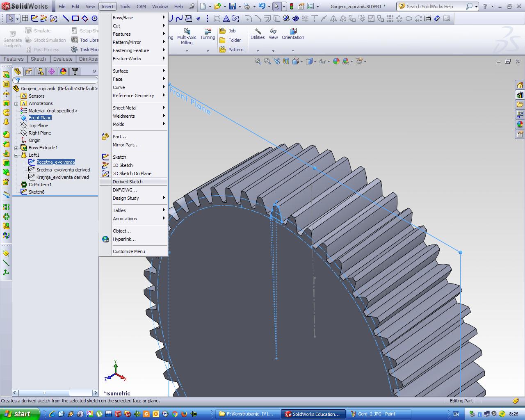Screen dimensions: 525x420
Task: Click Zoom to Area magnifier icon
Action: pos(267,61)
